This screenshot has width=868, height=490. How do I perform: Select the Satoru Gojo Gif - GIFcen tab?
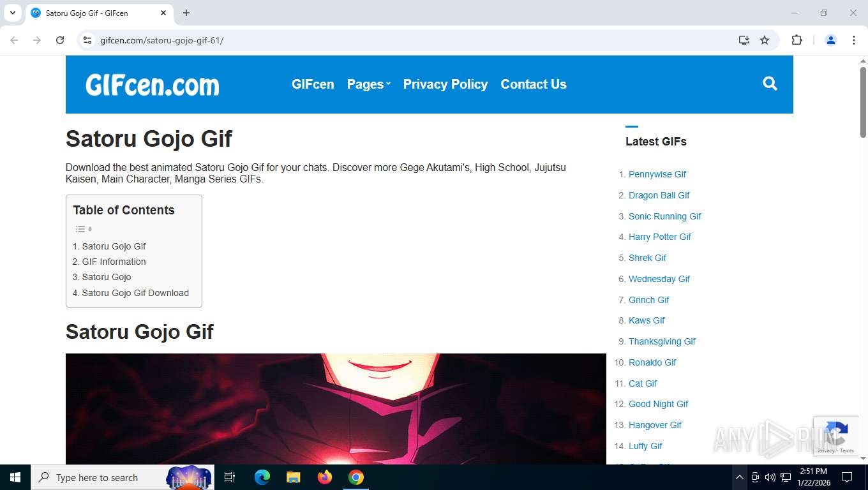tap(99, 13)
